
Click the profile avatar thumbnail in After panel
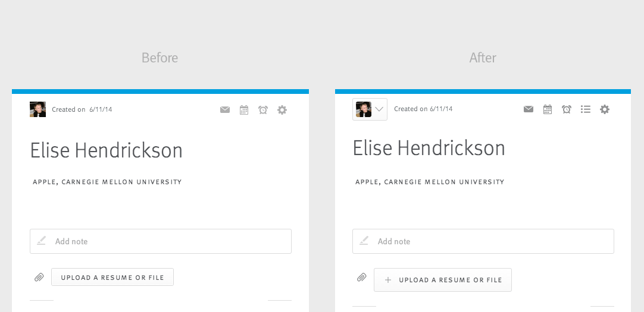(364, 109)
